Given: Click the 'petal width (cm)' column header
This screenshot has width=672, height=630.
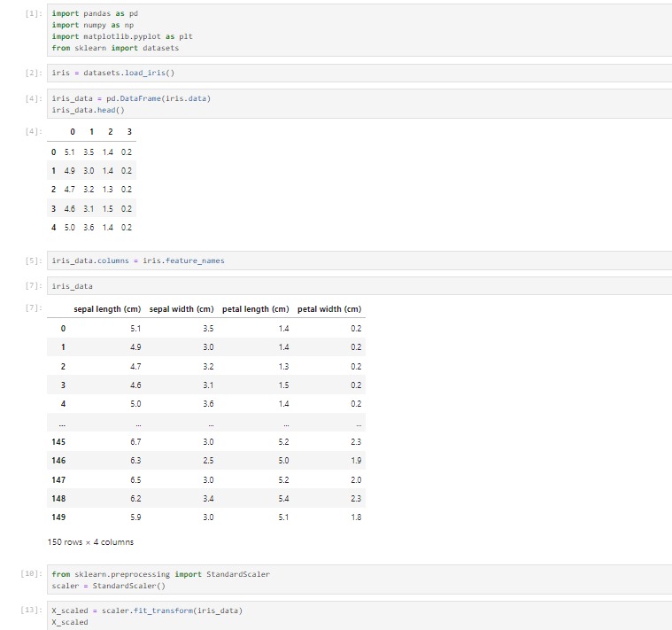Looking at the screenshot, I should click(329, 309).
